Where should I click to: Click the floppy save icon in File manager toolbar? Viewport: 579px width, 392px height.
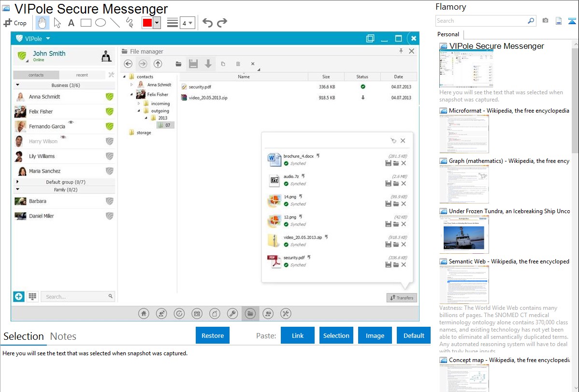[x=193, y=64]
